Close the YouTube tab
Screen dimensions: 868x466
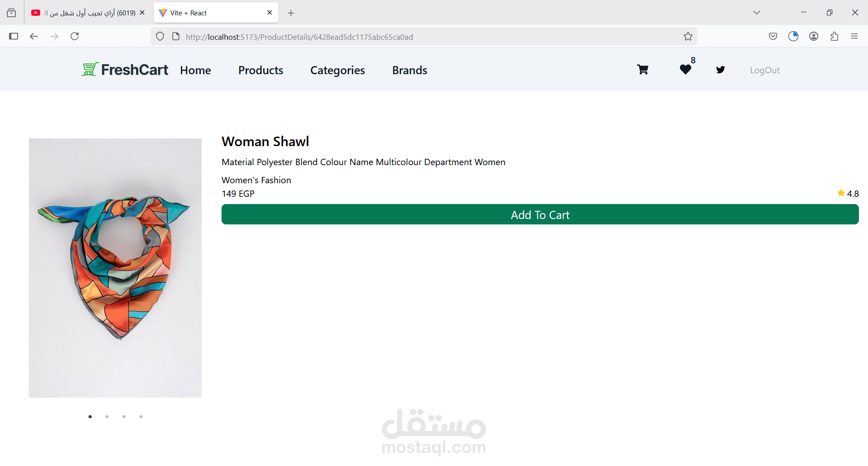point(142,13)
